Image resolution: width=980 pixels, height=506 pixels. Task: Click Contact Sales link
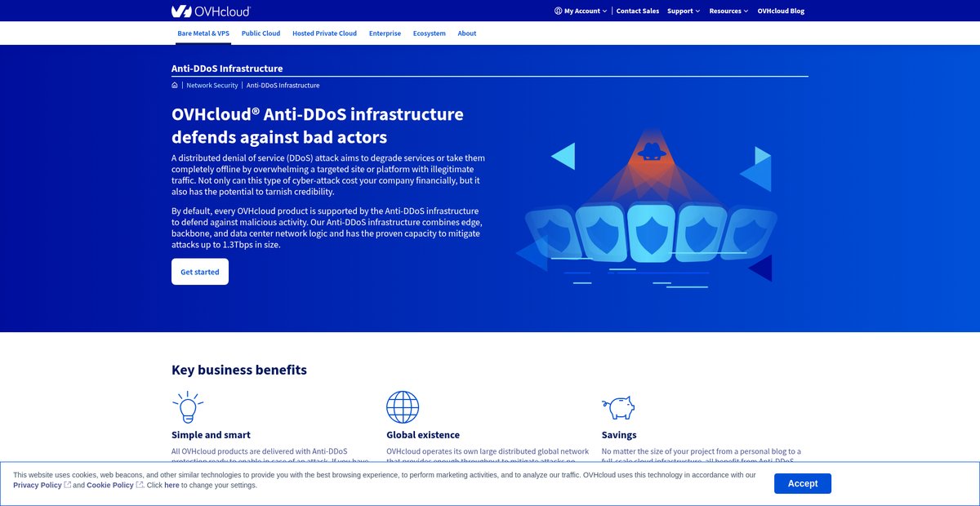638,11
